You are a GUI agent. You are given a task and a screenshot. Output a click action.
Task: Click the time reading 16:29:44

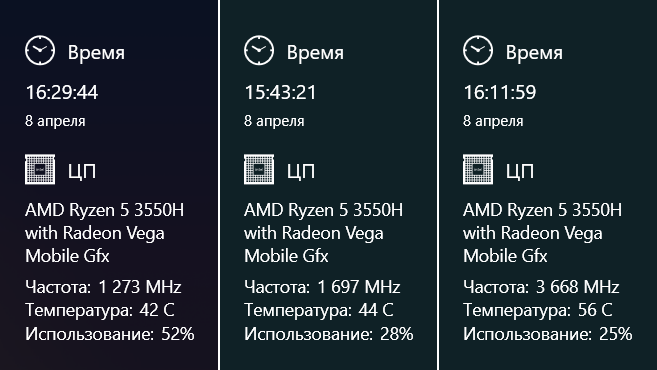[x=62, y=93]
